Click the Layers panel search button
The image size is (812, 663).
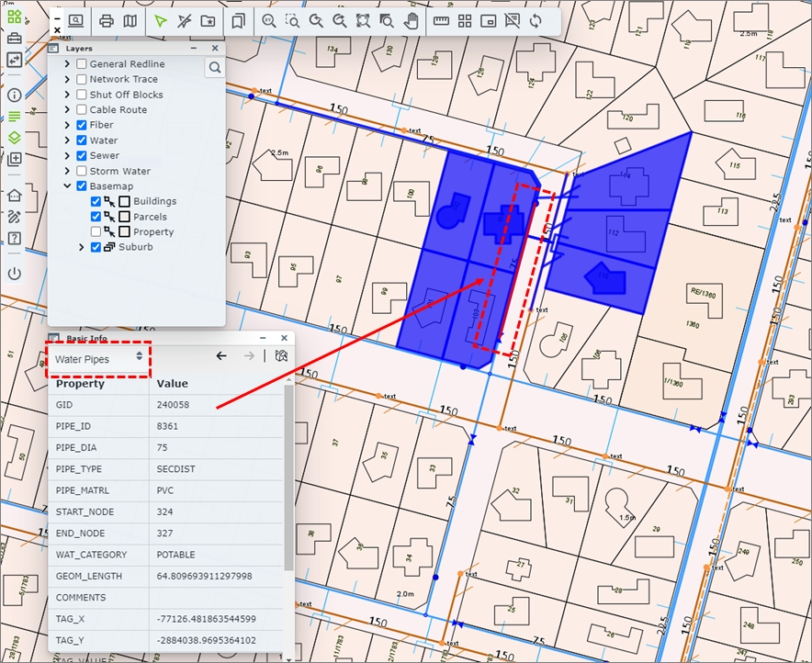pyautogui.click(x=214, y=67)
